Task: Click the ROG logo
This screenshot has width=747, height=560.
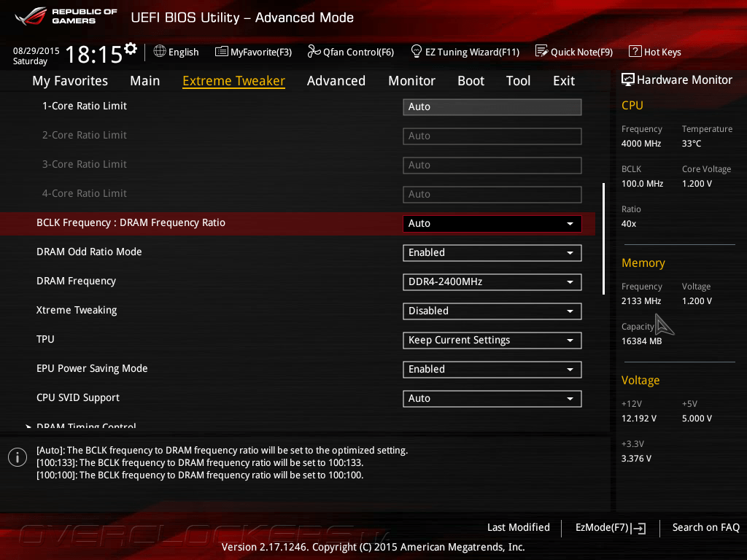Action: pyautogui.click(x=31, y=16)
